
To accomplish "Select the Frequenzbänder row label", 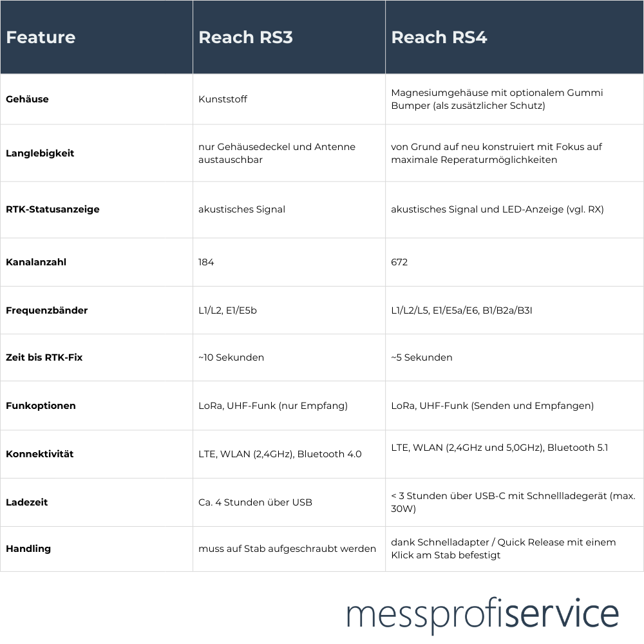I will 46,310.
